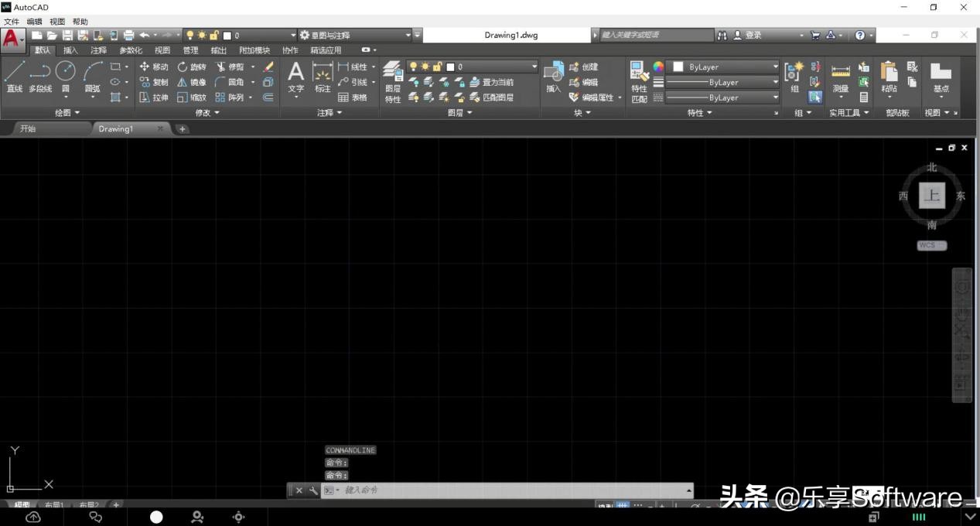The image size is (980, 526).
Task: Switch to the Insert (插入) ribbon tab
Action: [70, 50]
